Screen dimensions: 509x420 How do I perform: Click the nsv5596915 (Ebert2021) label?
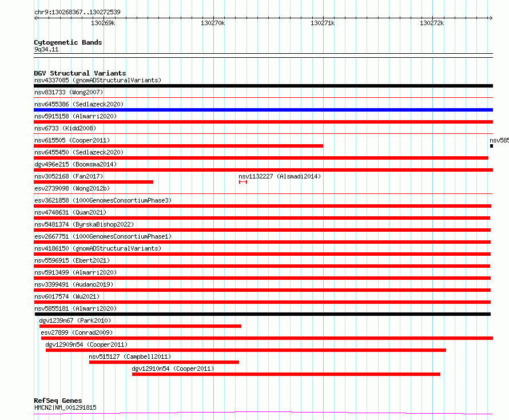click(x=72, y=260)
